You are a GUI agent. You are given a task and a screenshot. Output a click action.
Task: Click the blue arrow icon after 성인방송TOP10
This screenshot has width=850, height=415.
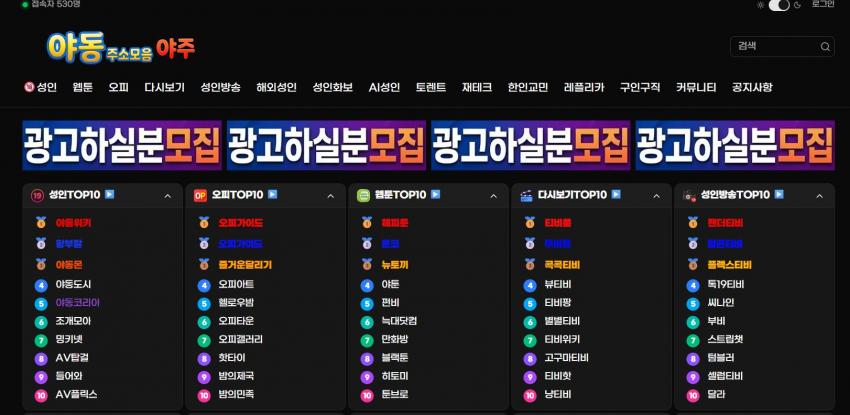pos(777,195)
